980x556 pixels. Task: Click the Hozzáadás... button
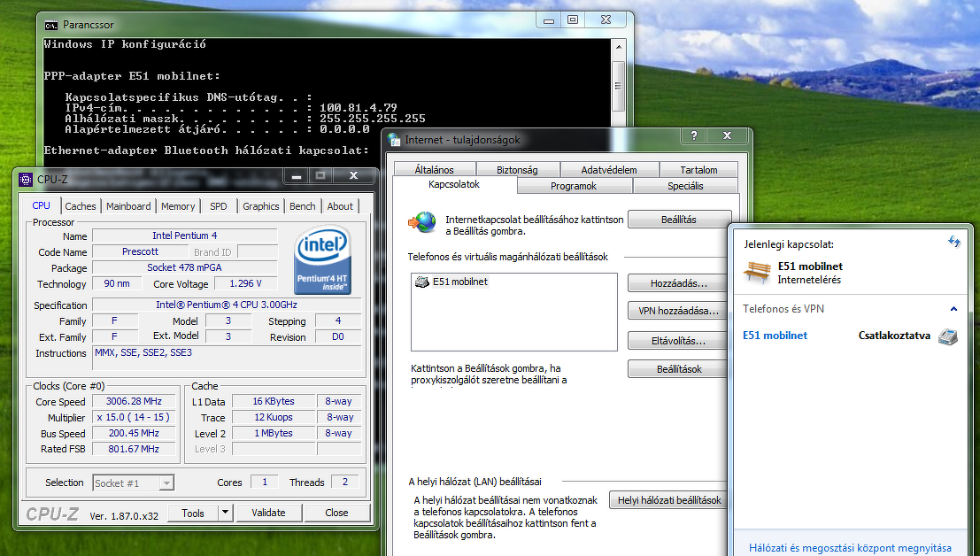point(678,283)
